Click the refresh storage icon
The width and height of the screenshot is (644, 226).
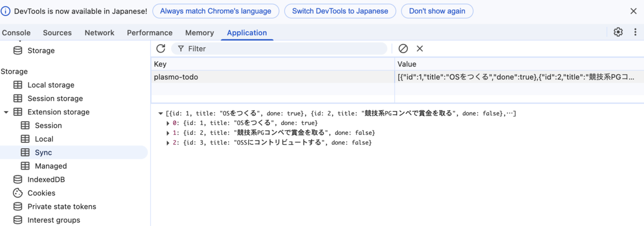(x=160, y=48)
